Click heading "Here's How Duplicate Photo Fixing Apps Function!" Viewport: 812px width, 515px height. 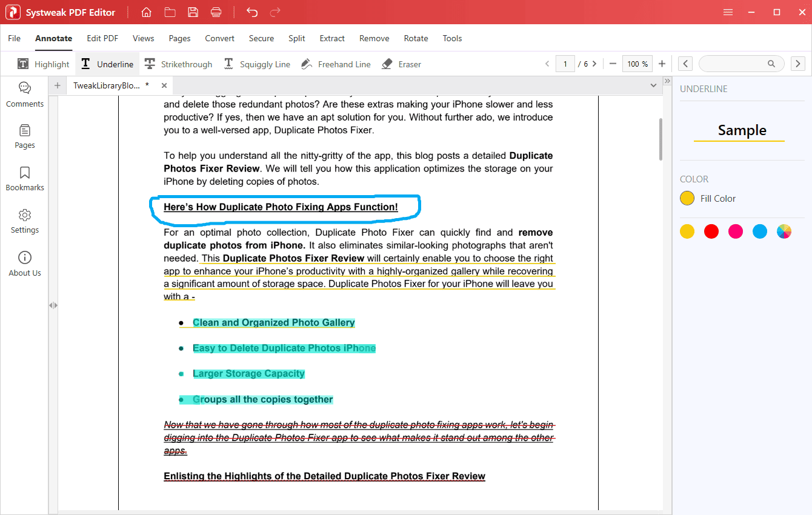pyautogui.click(x=281, y=207)
